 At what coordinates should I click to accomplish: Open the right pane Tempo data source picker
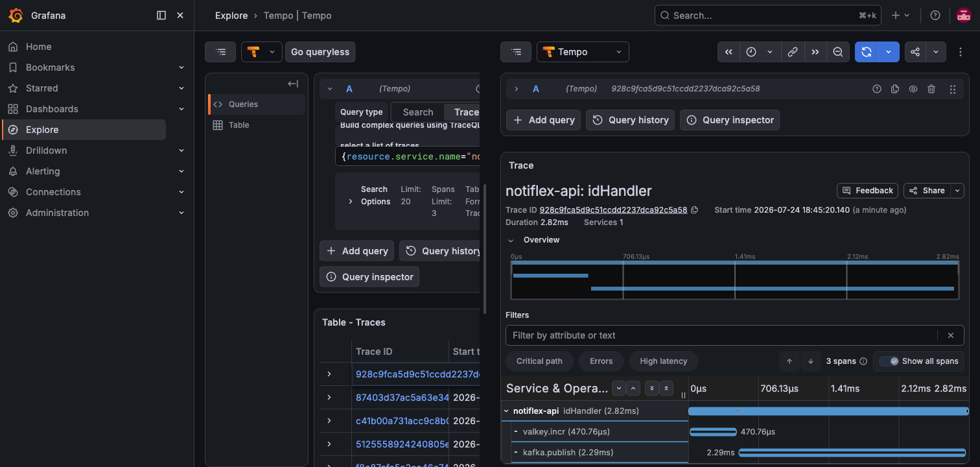(x=583, y=52)
